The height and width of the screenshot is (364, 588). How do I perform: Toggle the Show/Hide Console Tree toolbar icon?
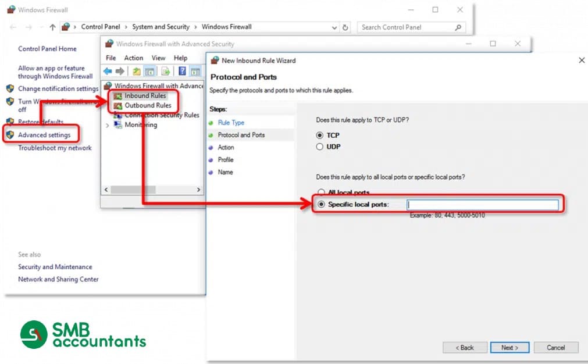(x=149, y=71)
